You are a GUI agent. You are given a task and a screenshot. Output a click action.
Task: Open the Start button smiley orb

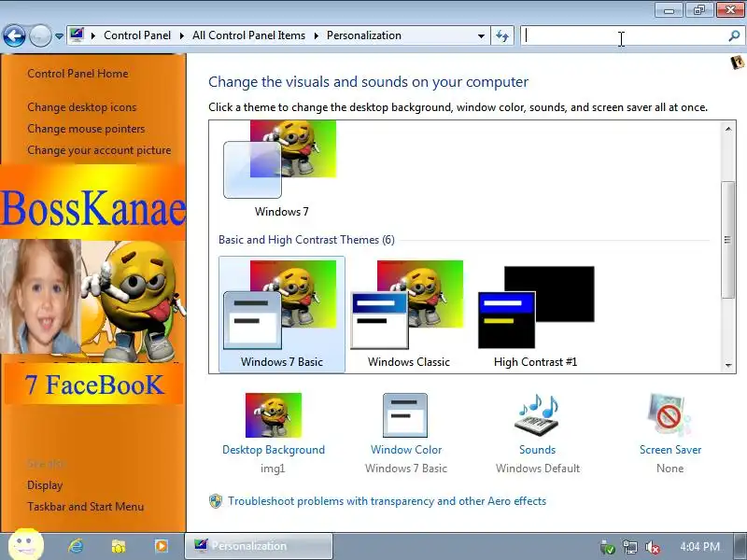[x=26, y=545]
